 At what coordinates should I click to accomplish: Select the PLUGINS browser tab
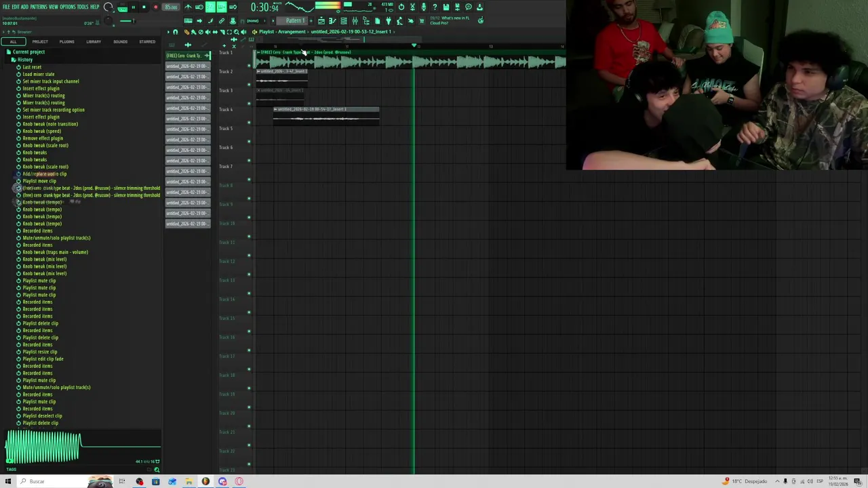tap(66, 41)
